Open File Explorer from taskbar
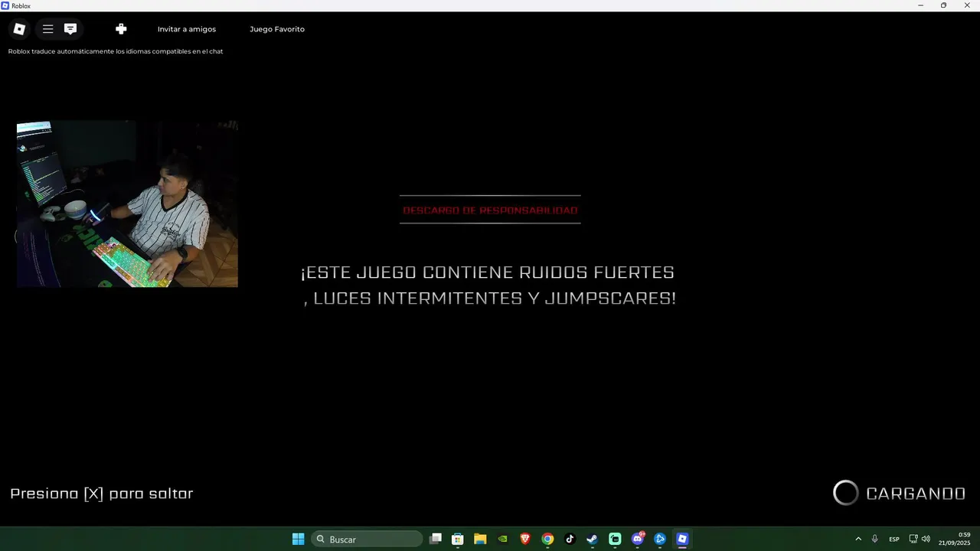 click(x=480, y=539)
